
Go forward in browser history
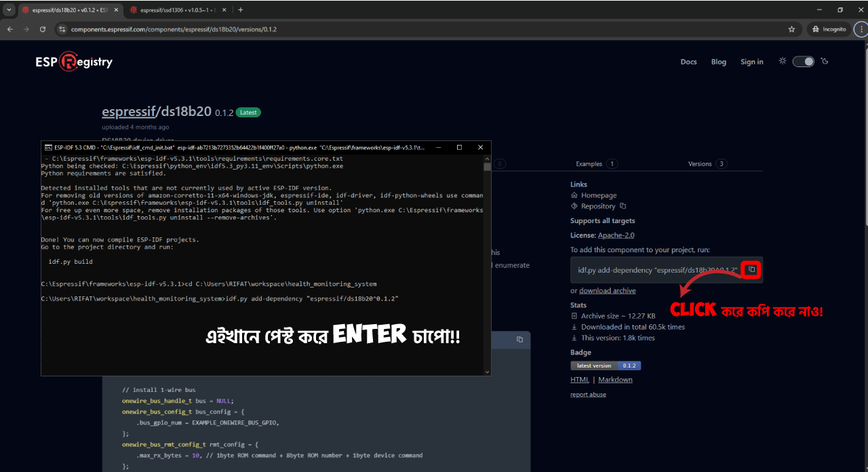(x=26, y=29)
